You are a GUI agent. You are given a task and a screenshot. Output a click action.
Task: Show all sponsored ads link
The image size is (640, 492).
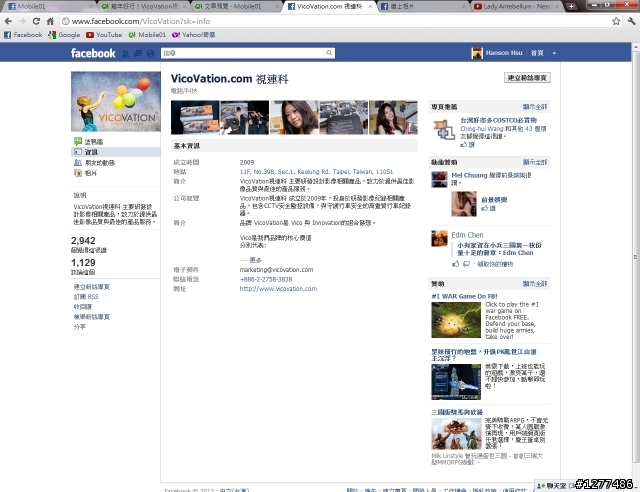535,284
